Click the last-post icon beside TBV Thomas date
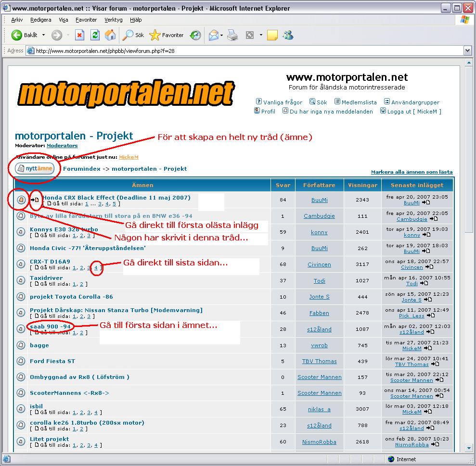This screenshot has height=466, width=476. click(435, 364)
